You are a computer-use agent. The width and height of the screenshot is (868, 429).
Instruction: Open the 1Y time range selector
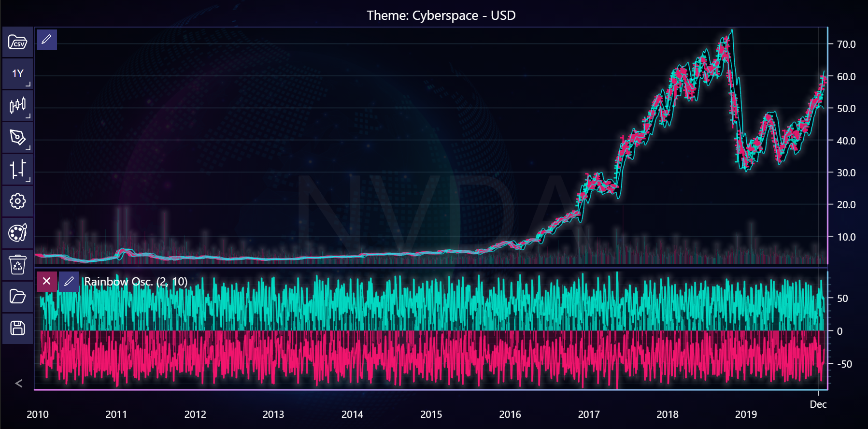click(x=17, y=74)
